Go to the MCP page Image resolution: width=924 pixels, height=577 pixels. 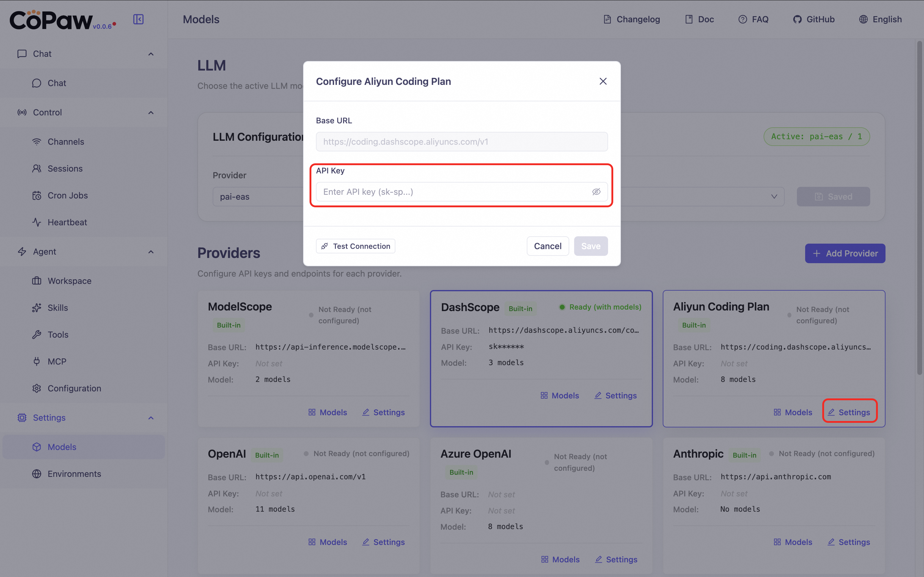(x=57, y=361)
